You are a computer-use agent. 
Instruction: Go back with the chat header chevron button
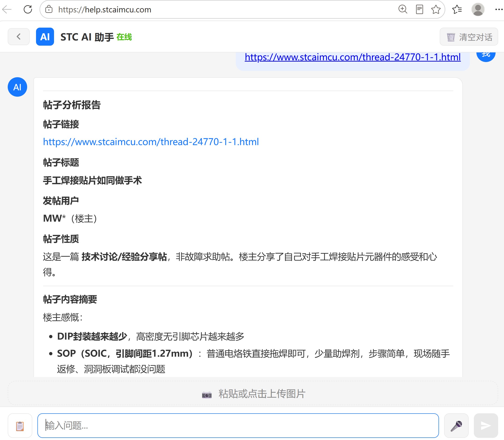click(19, 37)
